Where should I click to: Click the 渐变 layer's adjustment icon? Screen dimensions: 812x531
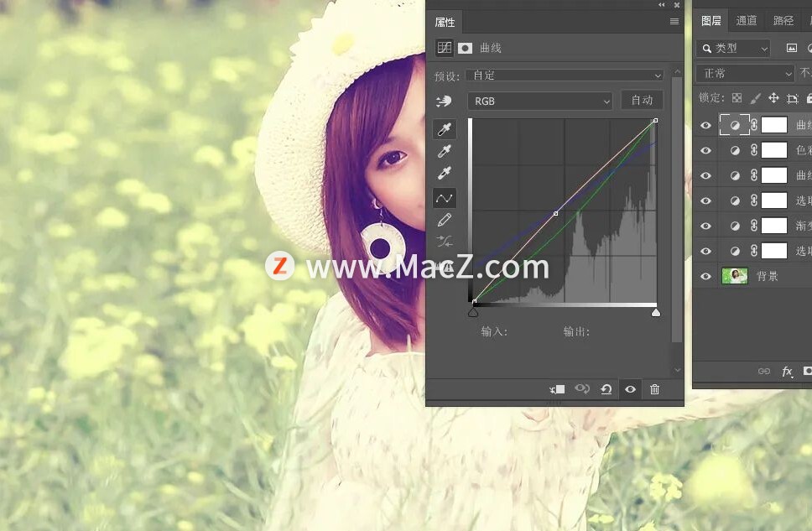735,226
